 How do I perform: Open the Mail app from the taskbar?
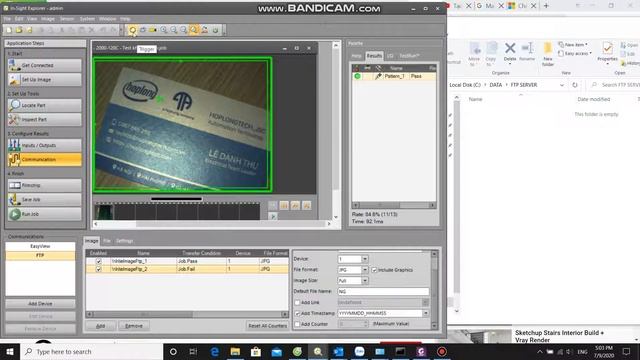(276, 351)
